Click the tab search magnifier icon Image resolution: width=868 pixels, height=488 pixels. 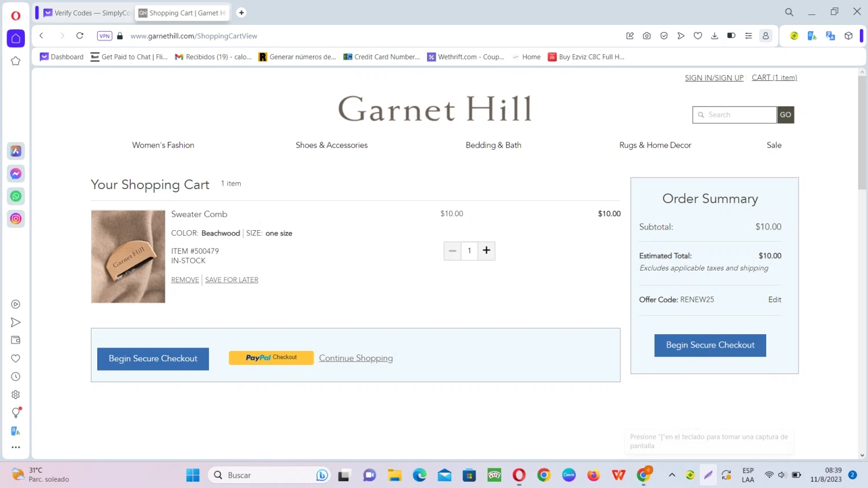coord(789,12)
